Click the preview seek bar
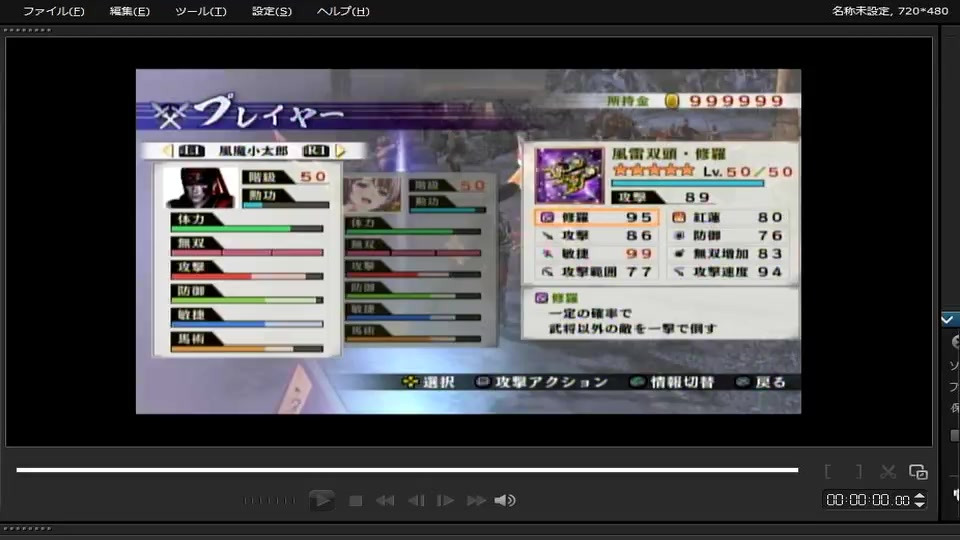Viewport: 960px width, 540px height. pos(407,470)
